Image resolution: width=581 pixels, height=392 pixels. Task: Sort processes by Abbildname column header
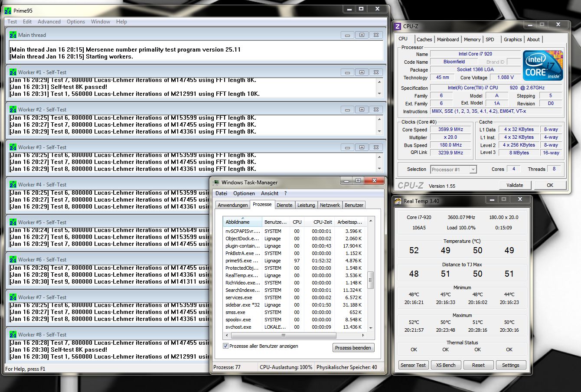tap(242, 222)
